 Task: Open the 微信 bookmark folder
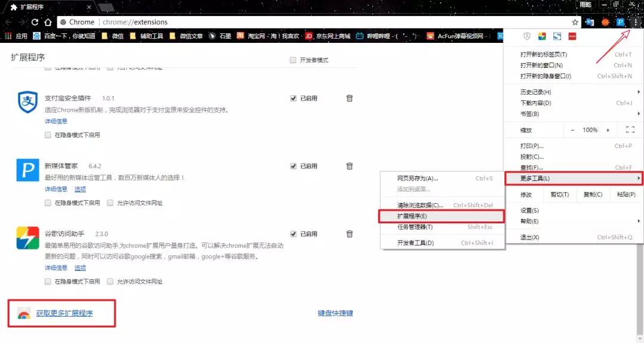point(113,36)
